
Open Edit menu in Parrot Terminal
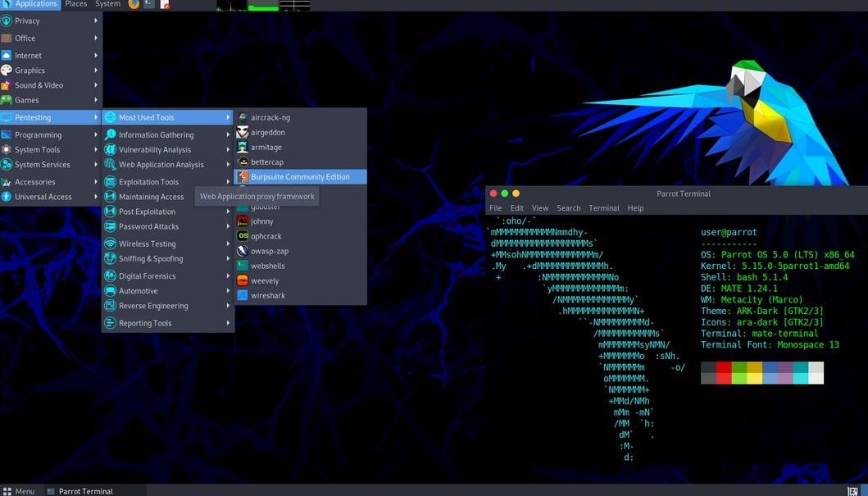[517, 208]
